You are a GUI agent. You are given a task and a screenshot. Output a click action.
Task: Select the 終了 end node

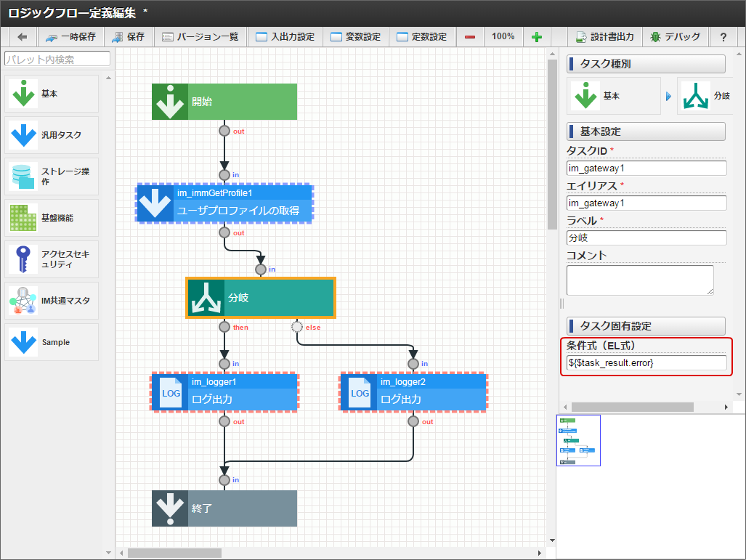click(x=224, y=508)
